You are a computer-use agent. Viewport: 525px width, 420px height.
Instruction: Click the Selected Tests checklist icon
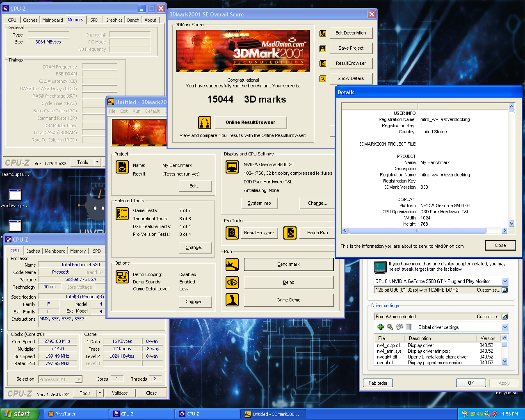tap(122, 214)
